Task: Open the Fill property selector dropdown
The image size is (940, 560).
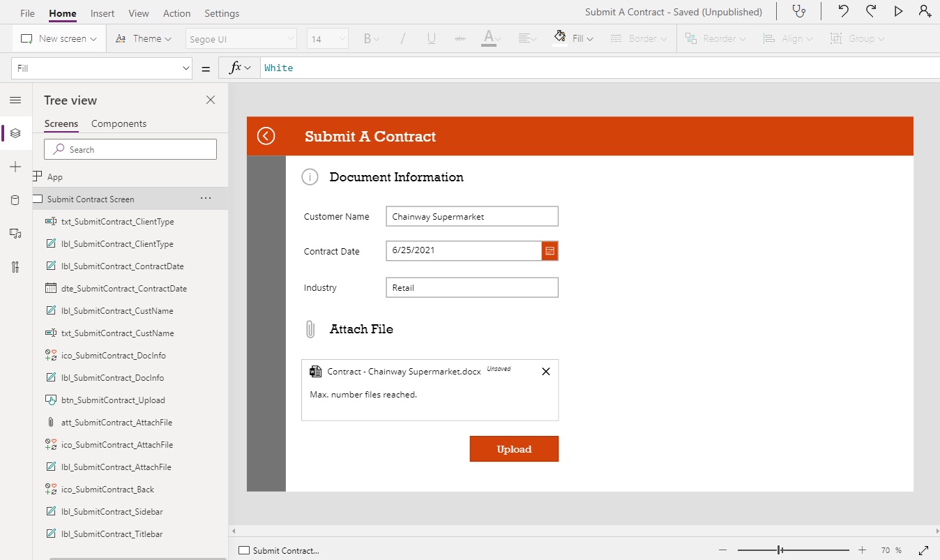Action: coord(101,68)
